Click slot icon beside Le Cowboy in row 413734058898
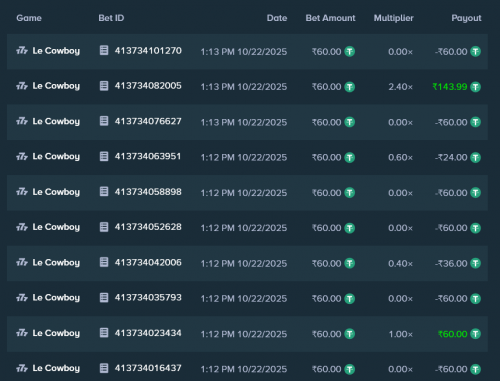 click(x=22, y=192)
